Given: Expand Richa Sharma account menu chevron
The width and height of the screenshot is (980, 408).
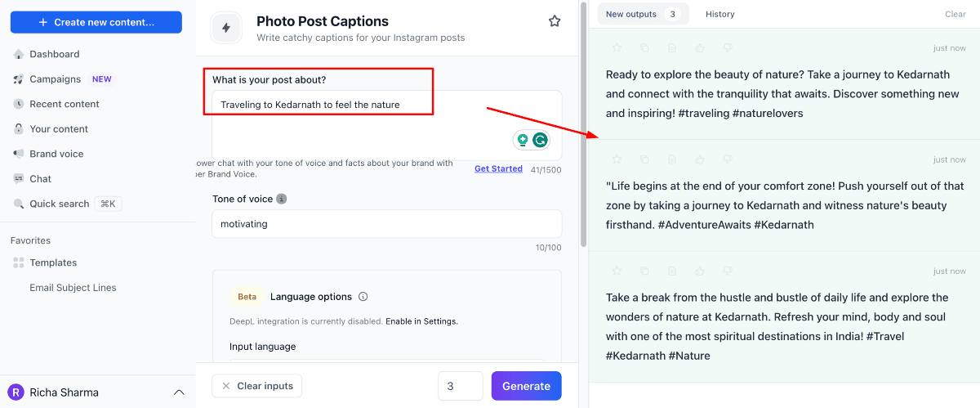Looking at the screenshot, I should [179, 392].
